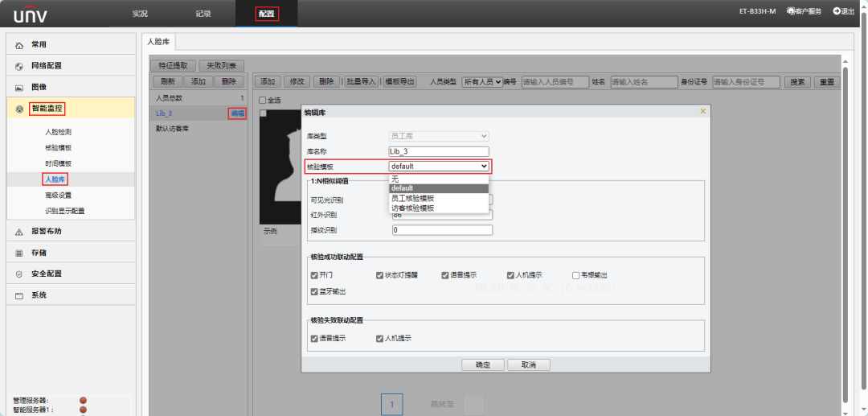Open the 失败列表 button

[222, 65]
